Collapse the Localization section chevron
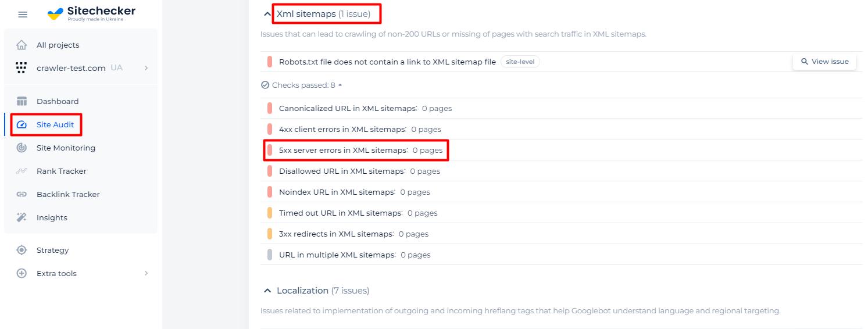Viewport: 868px width, 329px height. pyautogui.click(x=267, y=291)
